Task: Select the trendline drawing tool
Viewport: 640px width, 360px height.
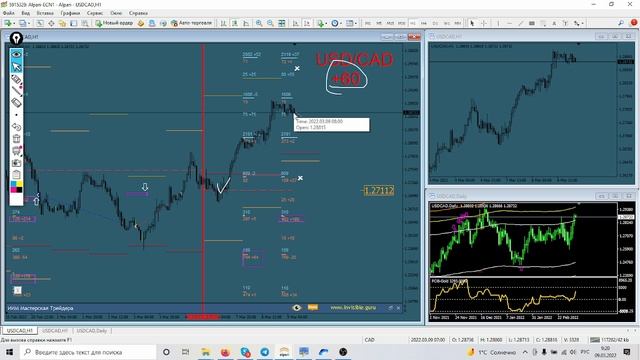Action: 521,23
